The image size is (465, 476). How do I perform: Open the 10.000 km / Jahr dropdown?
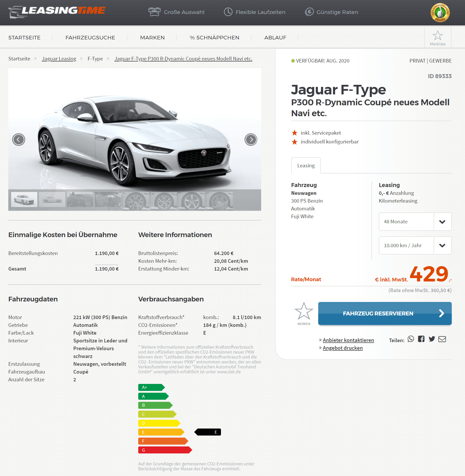[x=415, y=245]
